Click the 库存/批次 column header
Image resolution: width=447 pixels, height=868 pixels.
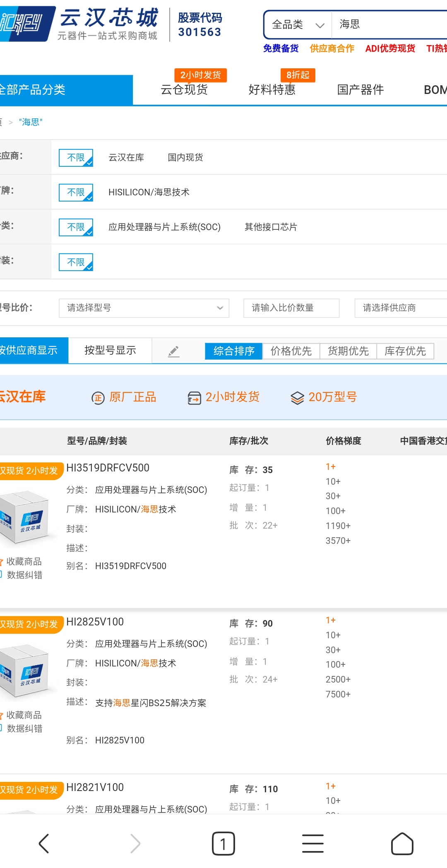coord(249,441)
